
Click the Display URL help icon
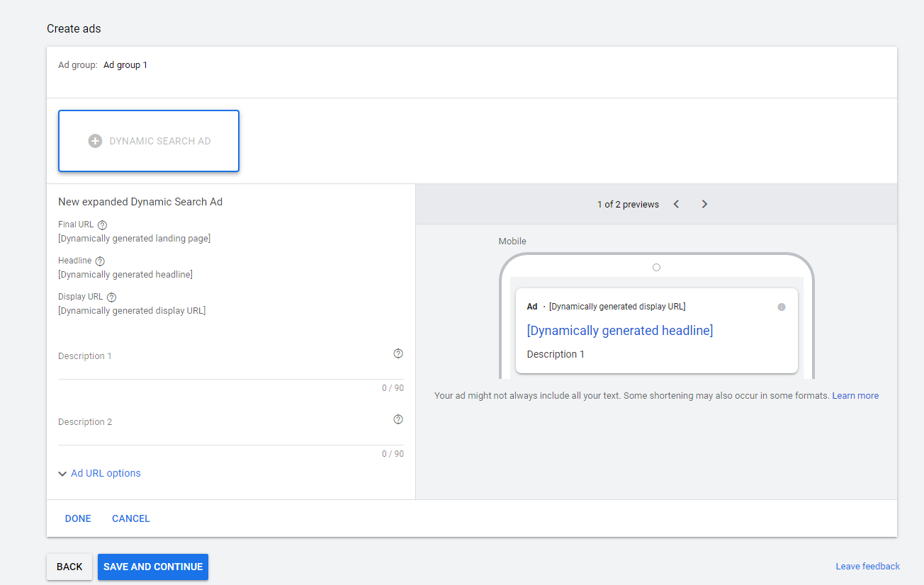click(111, 297)
